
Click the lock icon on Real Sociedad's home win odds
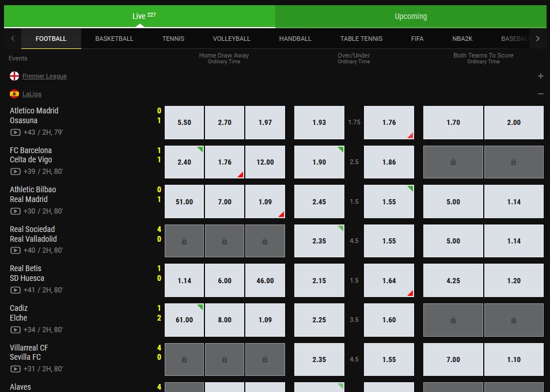click(x=184, y=241)
